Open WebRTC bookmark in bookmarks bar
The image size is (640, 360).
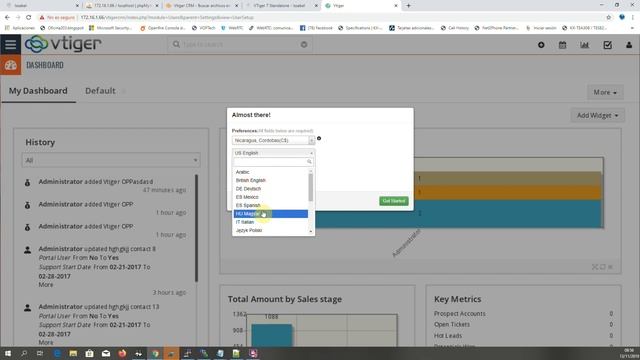(232, 28)
